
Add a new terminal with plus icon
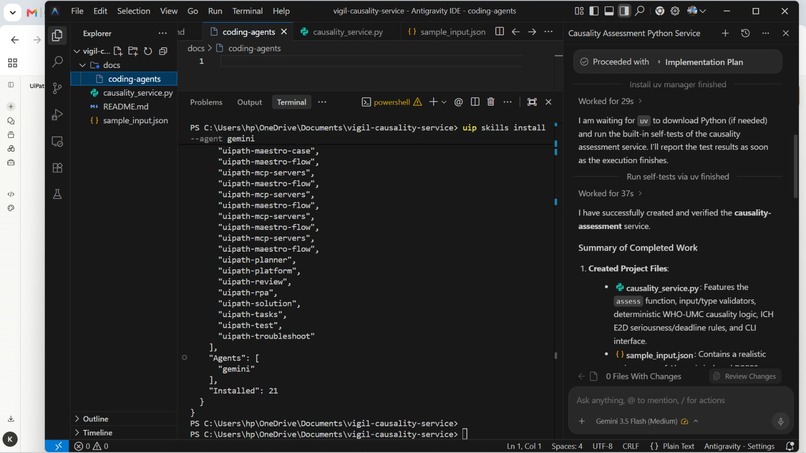pos(433,102)
